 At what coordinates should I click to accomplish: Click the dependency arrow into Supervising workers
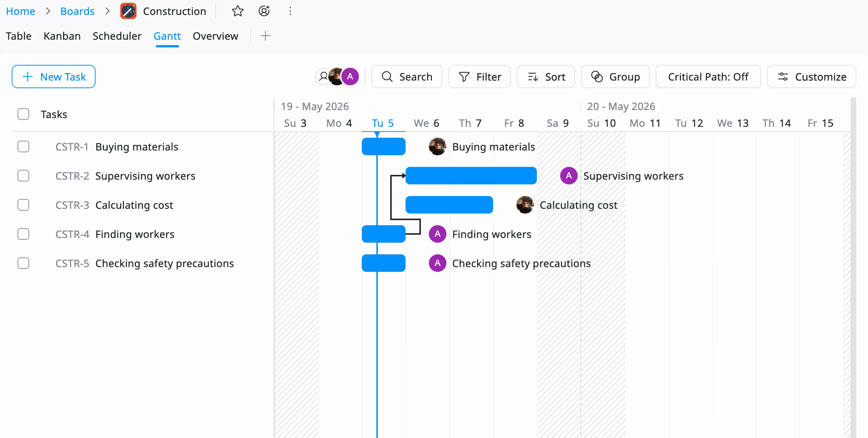tap(403, 176)
